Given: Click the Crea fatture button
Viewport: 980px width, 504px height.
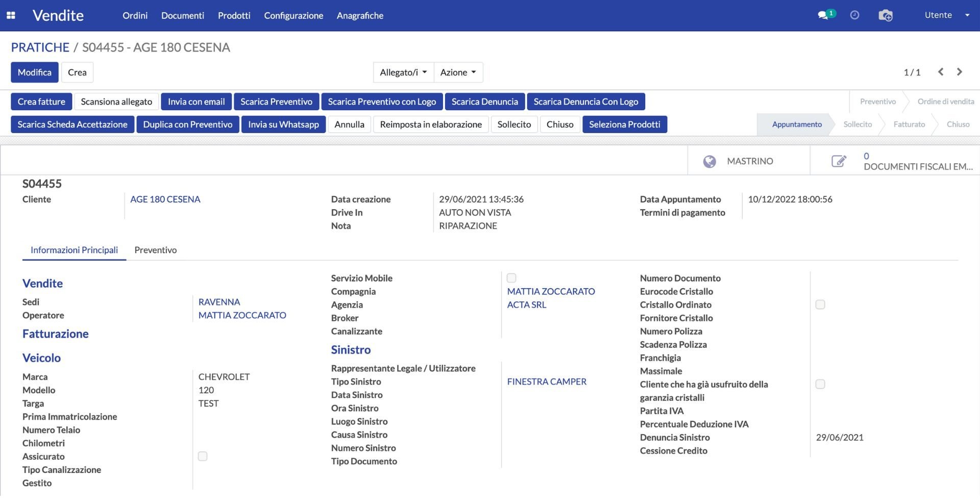Looking at the screenshot, I should [41, 101].
